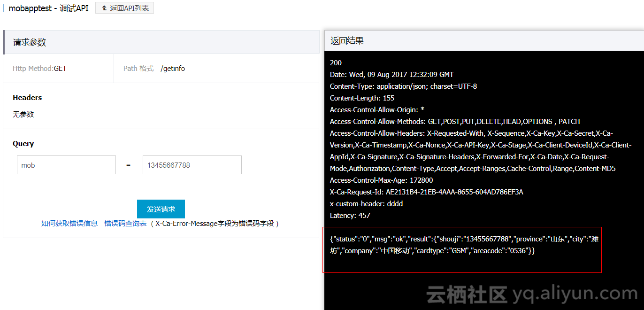Focus the 13455667788 query value field
Viewport: 644px width, 310px height.
coord(192,165)
